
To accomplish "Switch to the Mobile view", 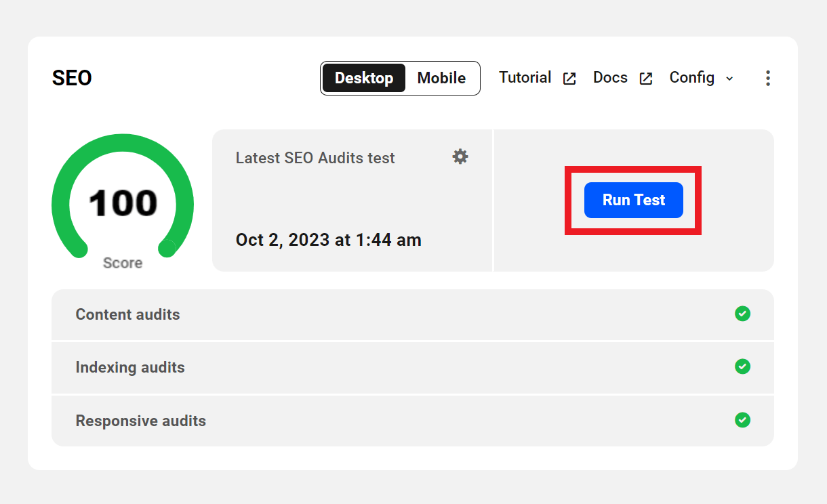I will click(x=441, y=78).
